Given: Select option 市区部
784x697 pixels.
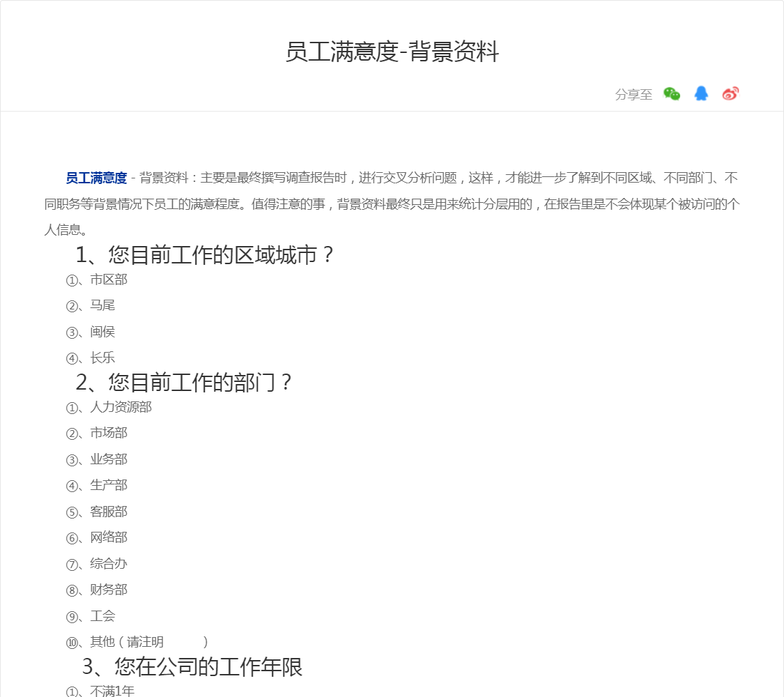Looking at the screenshot, I should [97, 280].
